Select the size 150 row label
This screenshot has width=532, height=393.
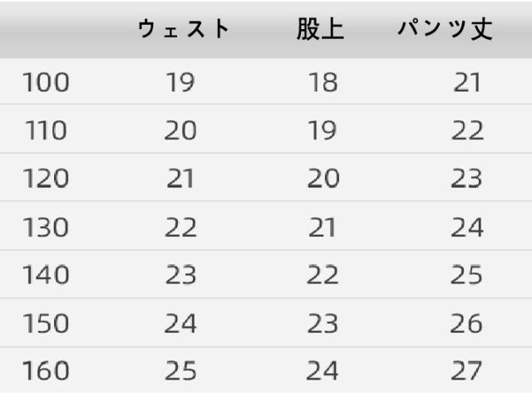pyautogui.click(x=46, y=323)
